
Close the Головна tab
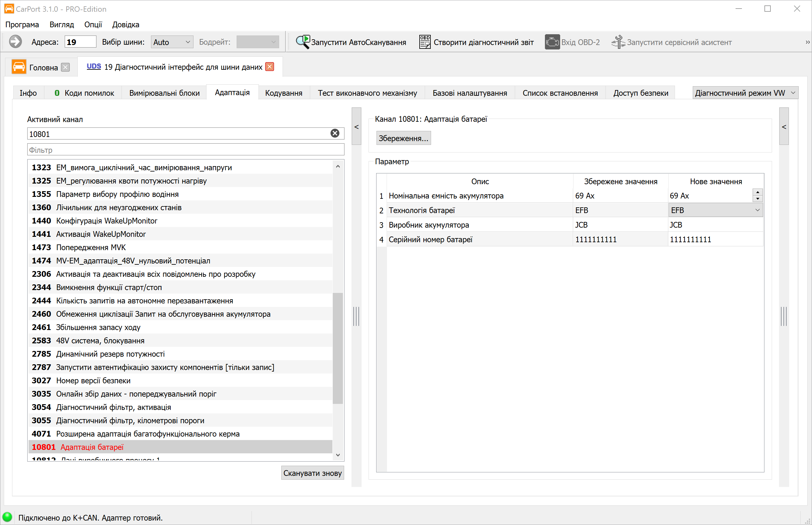pos(65,67)
